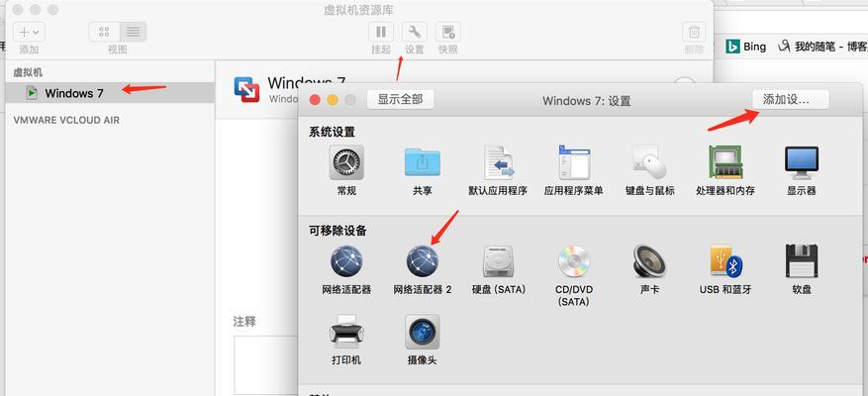This screenshot has width=868, height=396.
Task: Open the 摄像头 camera settings
Action: click(422, 332)
